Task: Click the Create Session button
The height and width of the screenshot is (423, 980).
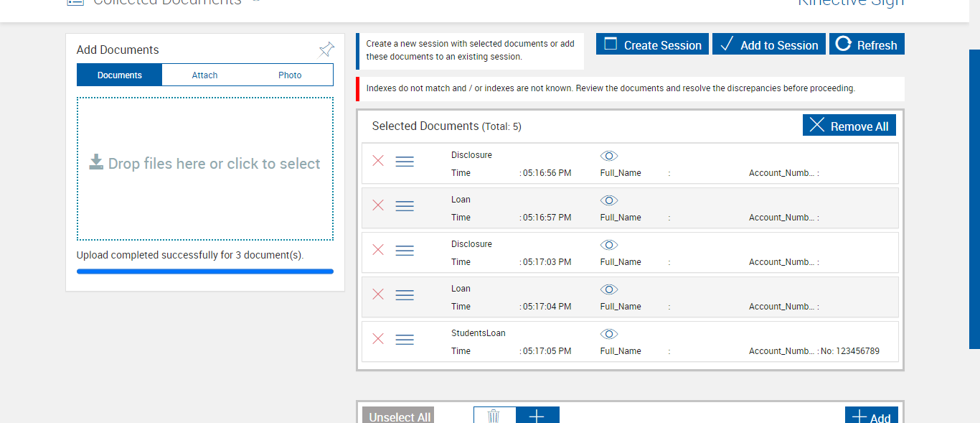Action: click(x=652, y=45)
